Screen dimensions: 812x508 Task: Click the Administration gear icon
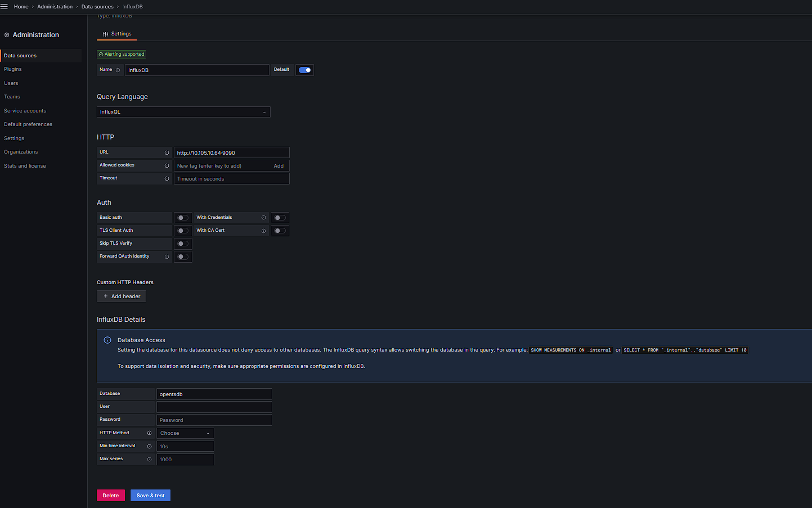tap(7, 35)
